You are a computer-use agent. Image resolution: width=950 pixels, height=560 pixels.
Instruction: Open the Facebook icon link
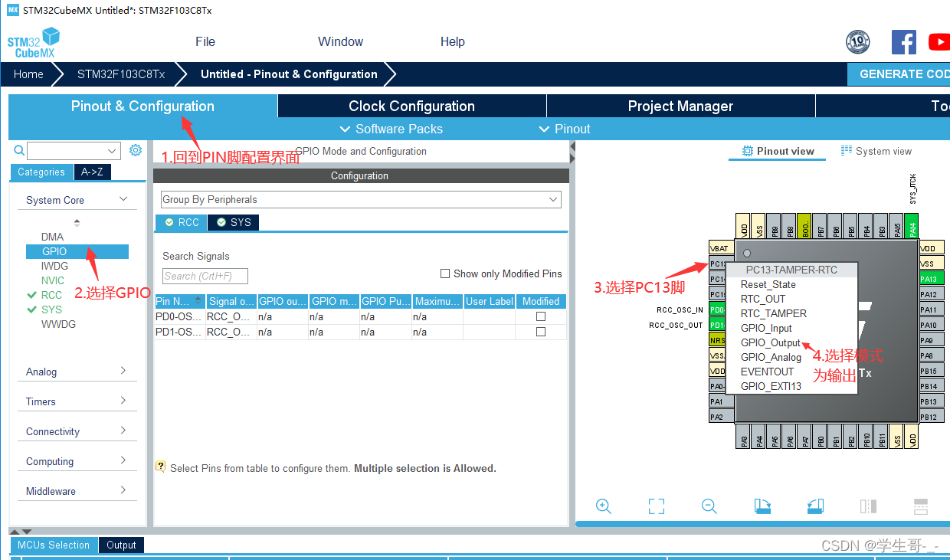(904, 41)
